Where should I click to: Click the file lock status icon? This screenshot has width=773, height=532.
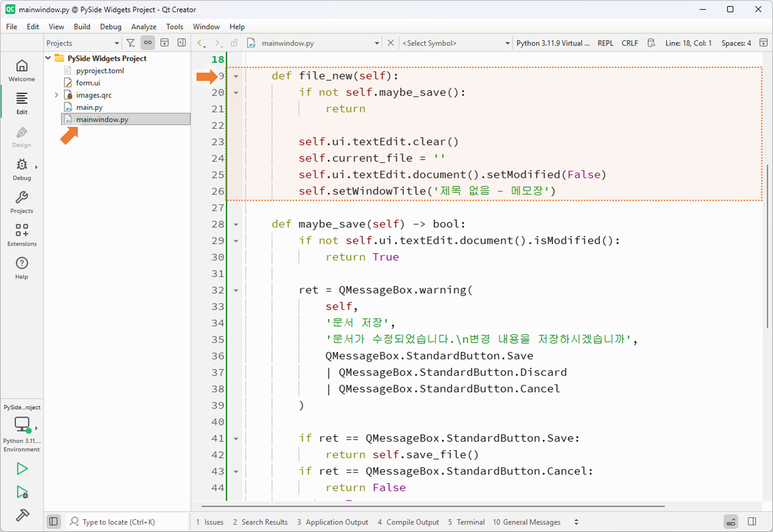click(234, 43)
